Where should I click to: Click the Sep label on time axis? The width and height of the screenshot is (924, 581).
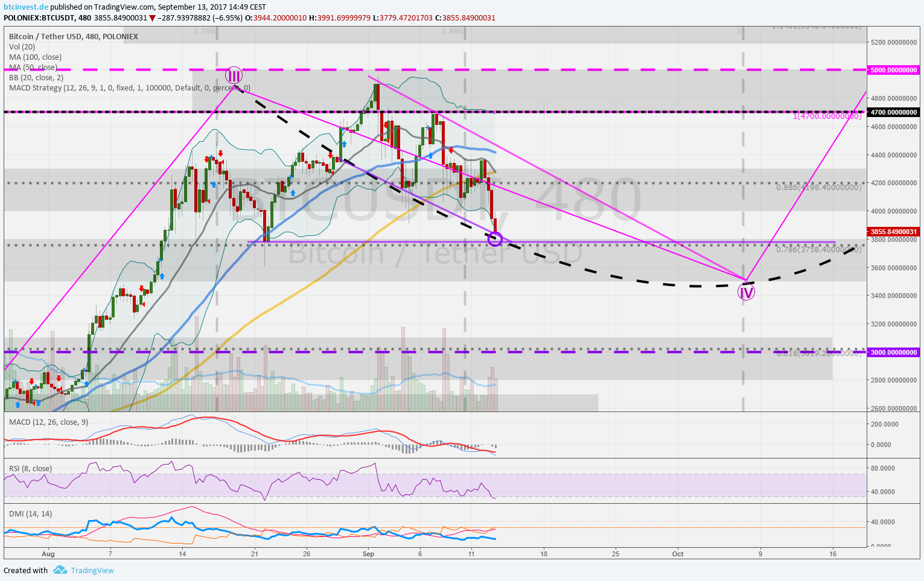(x=369, y=554)
